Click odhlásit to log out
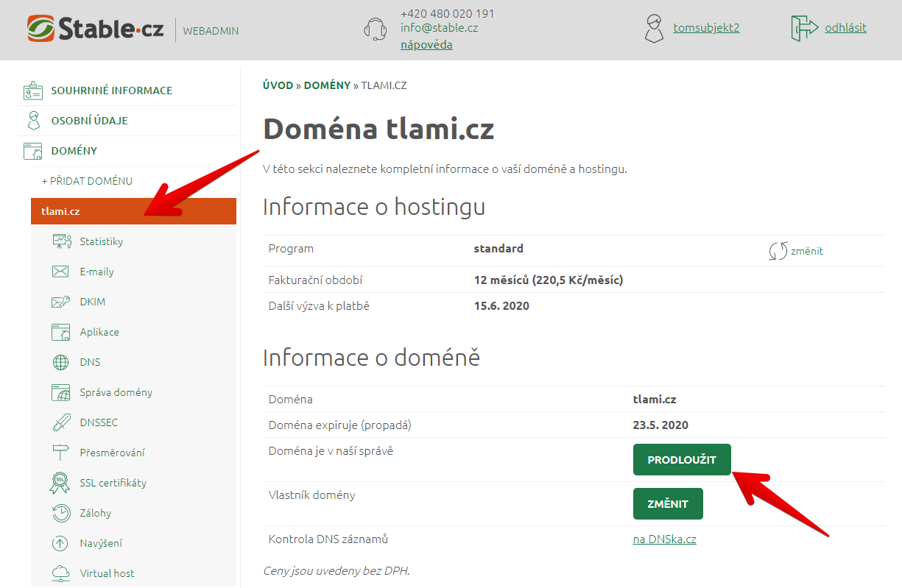The width and height of the screenshot is (902, 588). point(845,28)
